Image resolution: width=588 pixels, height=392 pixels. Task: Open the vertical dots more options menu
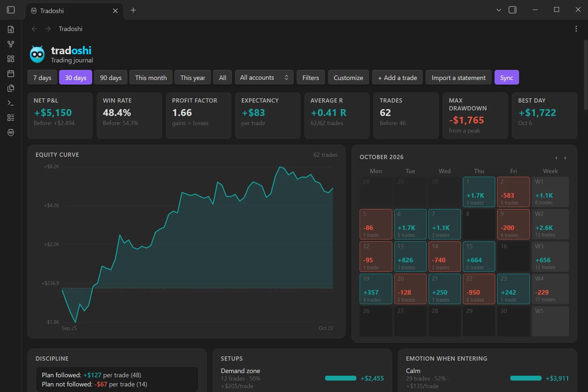pyautogui.click(x=576, y=29)
